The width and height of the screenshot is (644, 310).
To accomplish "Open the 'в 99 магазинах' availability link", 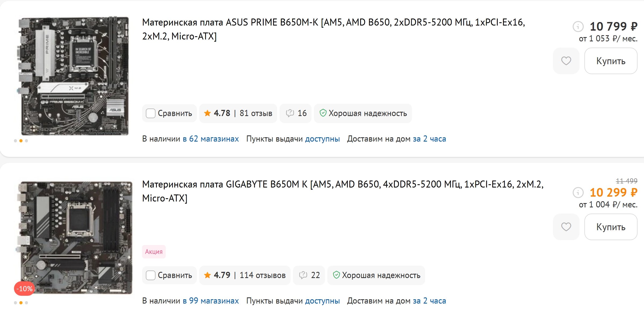I will tap(211, 301).
